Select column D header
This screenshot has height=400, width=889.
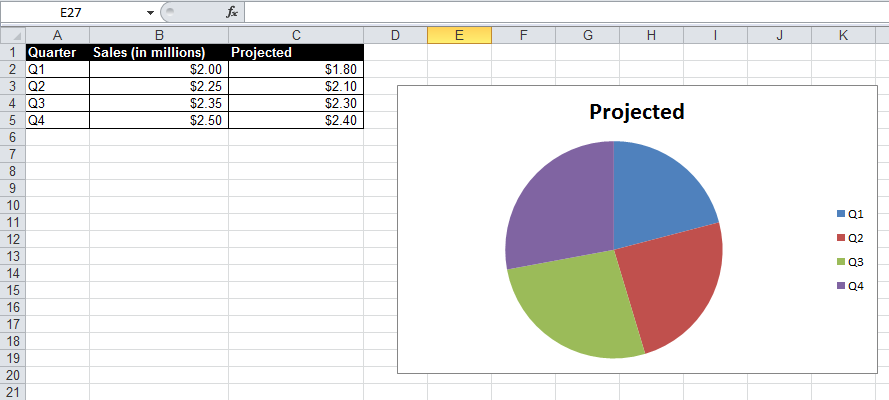coord(395,35)
